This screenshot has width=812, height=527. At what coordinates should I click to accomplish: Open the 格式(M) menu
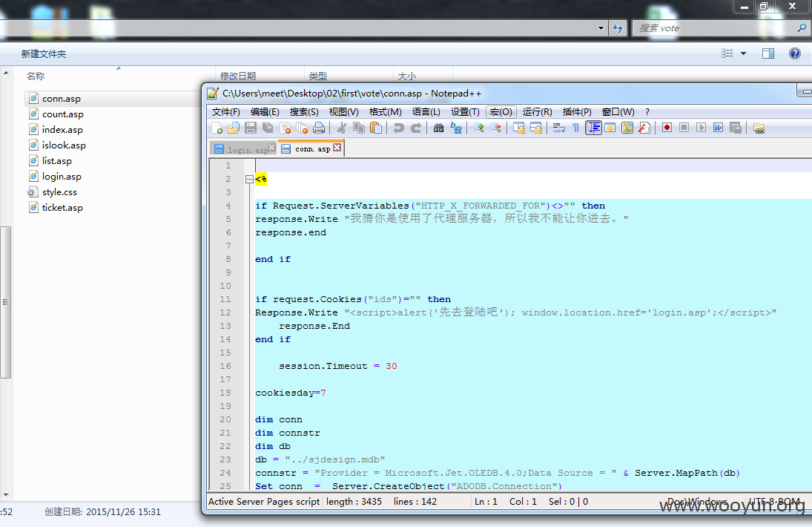386,112
